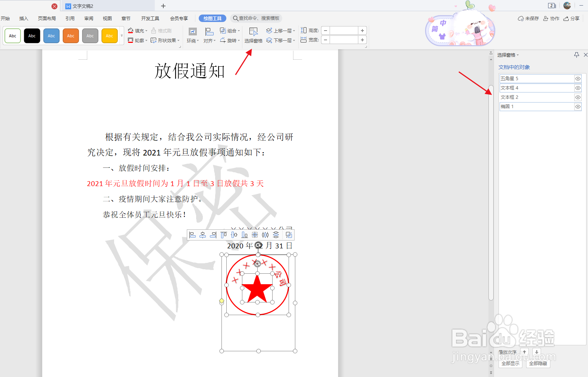Increase height with the plus button
Viewport: 588px width, 377px height.
coord(362,31)
